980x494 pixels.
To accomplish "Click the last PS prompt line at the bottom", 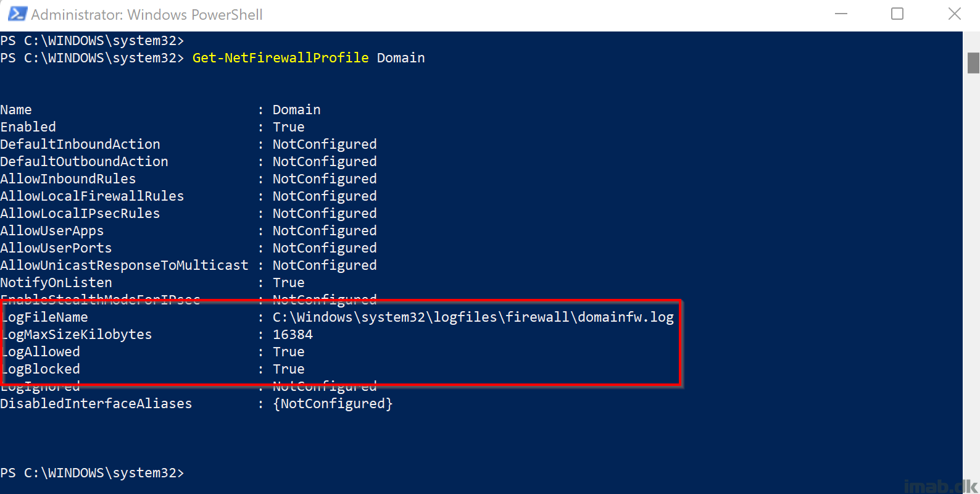I will tap(92, 473).
